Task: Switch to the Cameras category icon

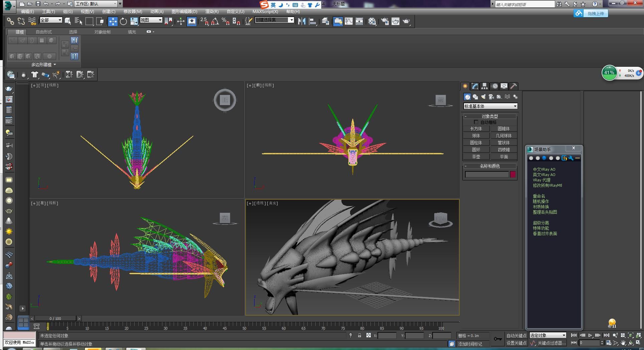Action: coord(491,97)
